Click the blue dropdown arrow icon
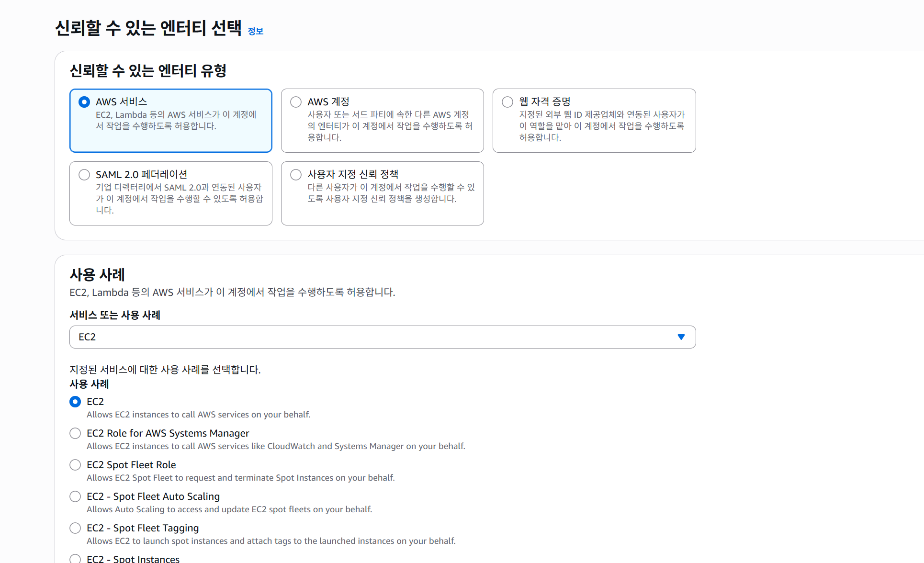This screenshot has height=563, width=924. [681, 337]
